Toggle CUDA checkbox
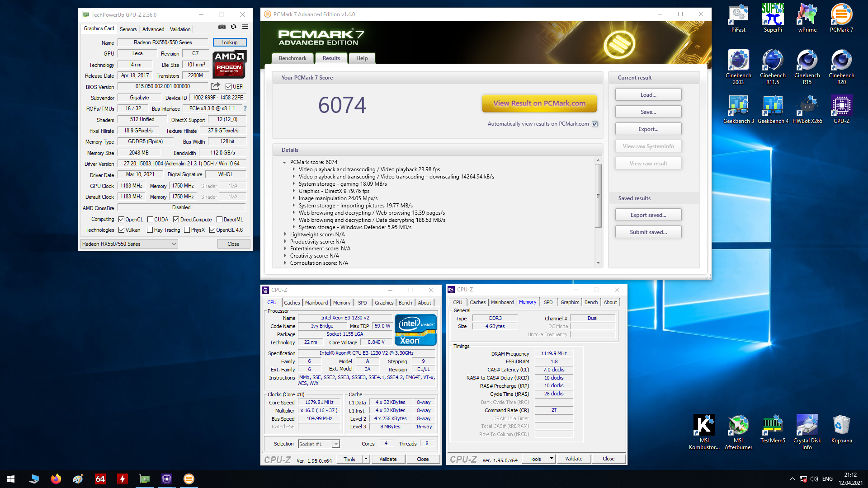Viewport: 868px width, 488px height. (x=150, y=220)
